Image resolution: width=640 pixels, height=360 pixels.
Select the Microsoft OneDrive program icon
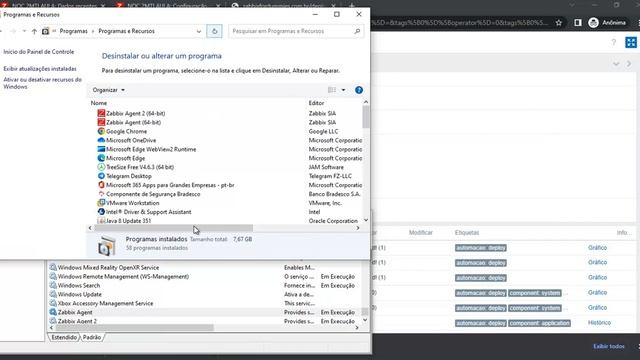coord(101,140)
